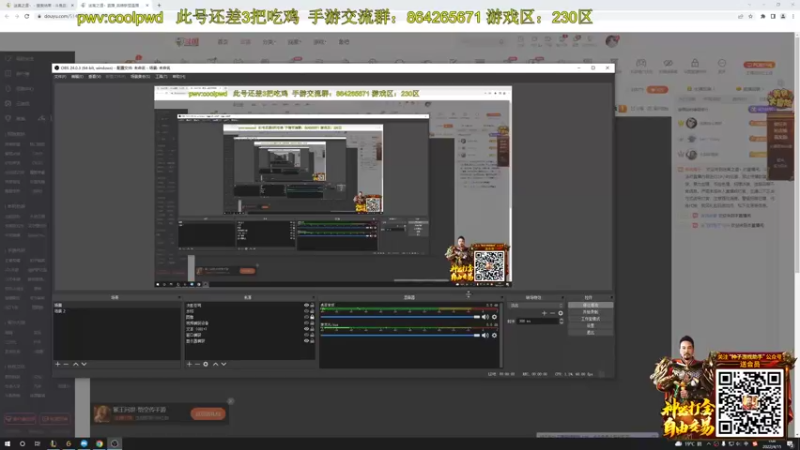Pop out the Scene Transitions dock via header icon
Screen dimensions: 800x450
[x=562, y=297]
